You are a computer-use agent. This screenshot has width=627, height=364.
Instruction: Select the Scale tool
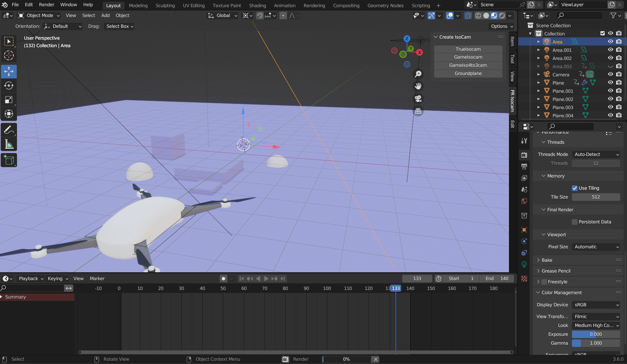coord(9,100)
